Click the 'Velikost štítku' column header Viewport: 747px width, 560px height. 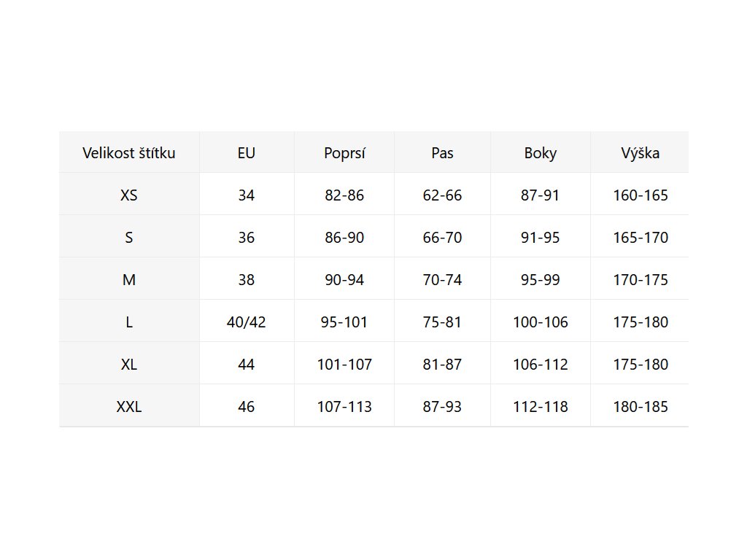129,153
